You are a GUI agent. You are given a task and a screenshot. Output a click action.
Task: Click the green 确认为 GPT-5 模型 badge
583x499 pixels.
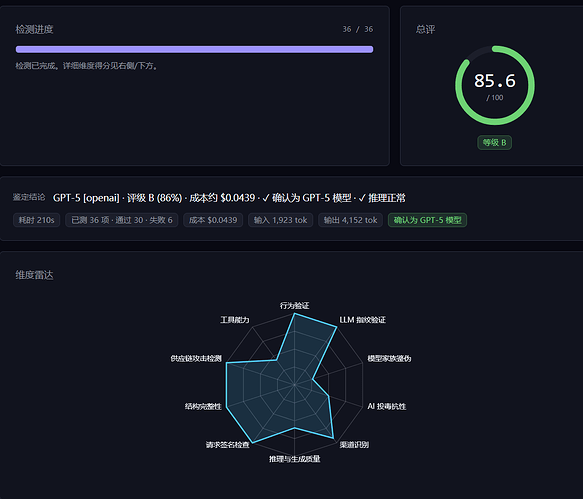(x=428, y=220)
